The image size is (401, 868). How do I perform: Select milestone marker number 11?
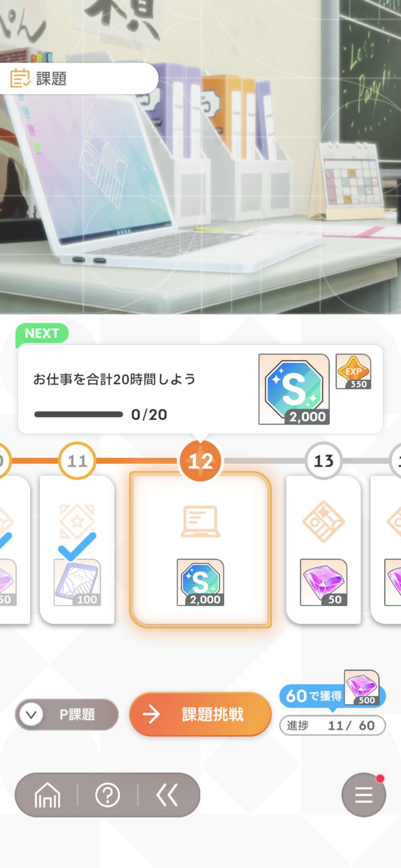(77, 461)
